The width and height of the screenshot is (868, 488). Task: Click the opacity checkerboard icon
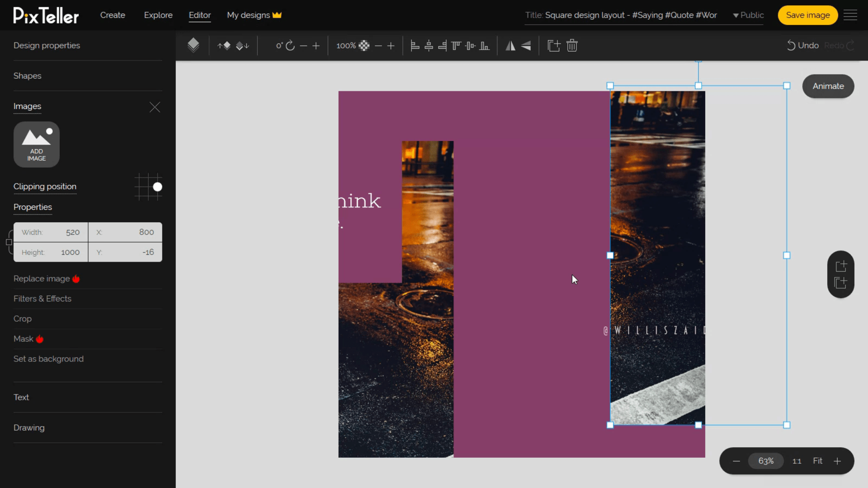364,46
